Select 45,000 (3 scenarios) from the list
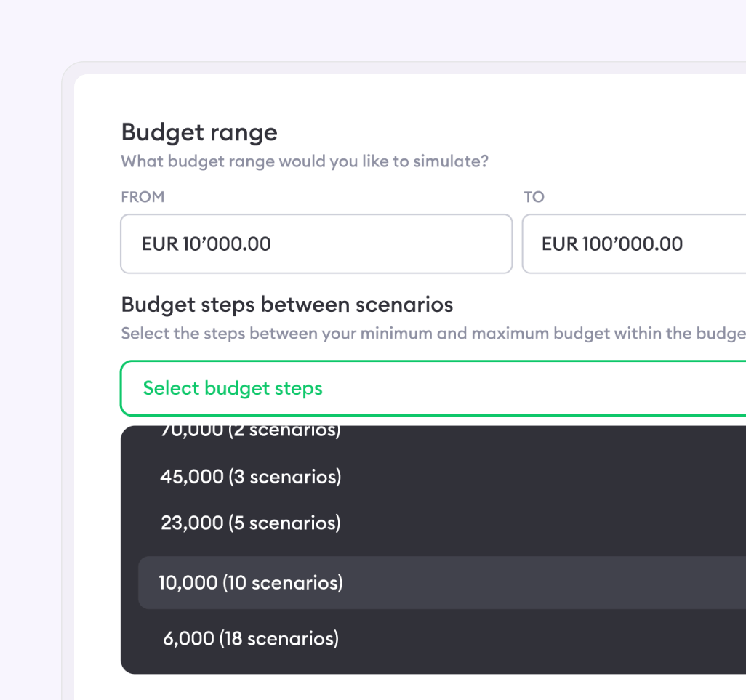 click(x=251, y=477)
